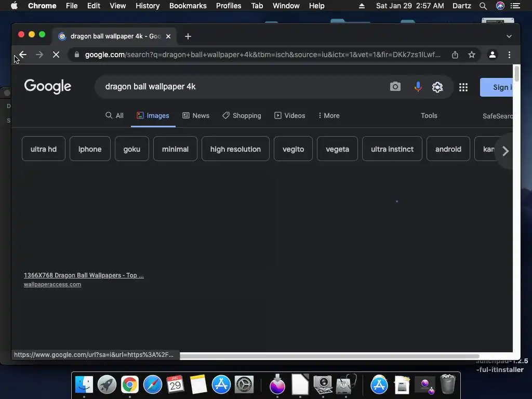Open 1366X768 Dragon Ball Wallpapers link

(84, 275)
